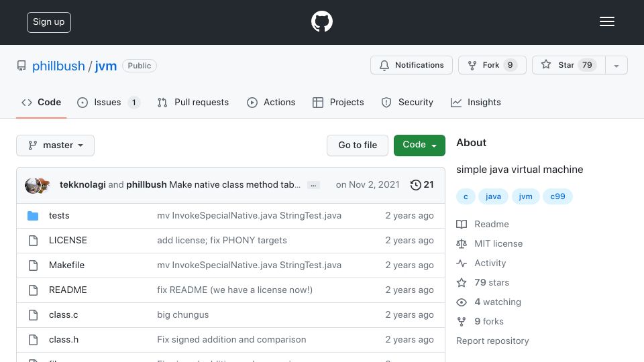Screen dimensions: 644x362
Task: Open commit history with 21 commits
Action: click(422, 185)
